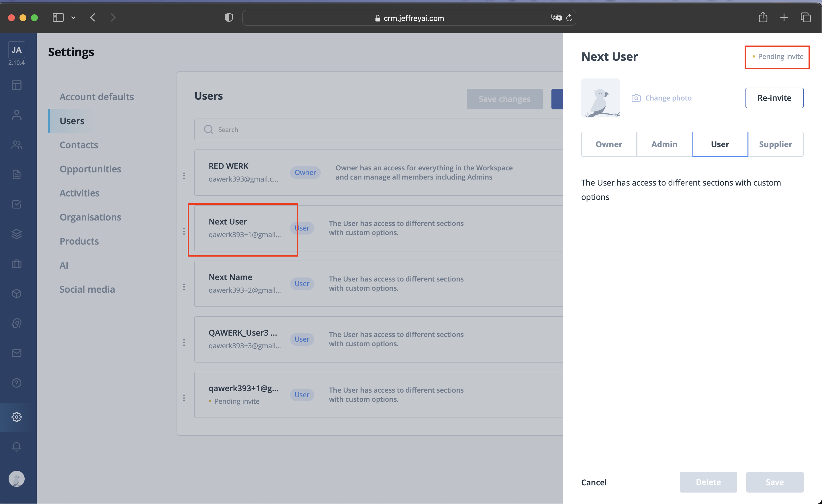Reload the page in Safari
The width and height of the screenshot is (822, 504).
click(x=569, y=18)
